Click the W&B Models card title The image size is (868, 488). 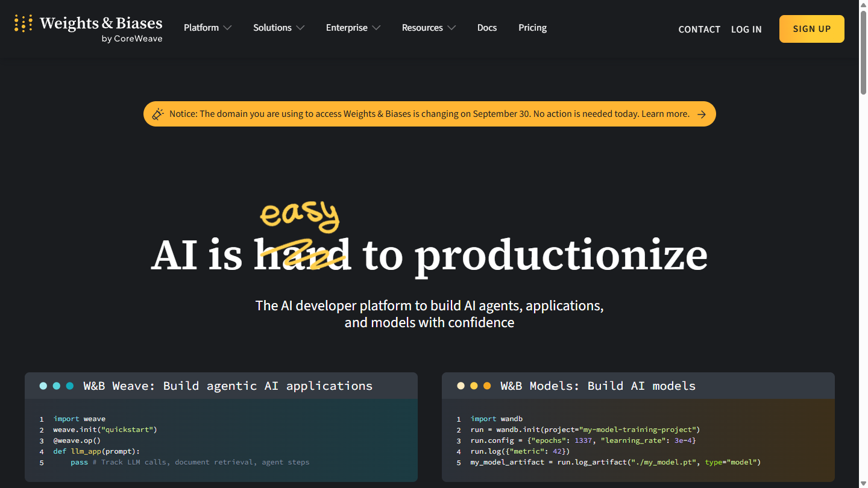pos(598,386)
